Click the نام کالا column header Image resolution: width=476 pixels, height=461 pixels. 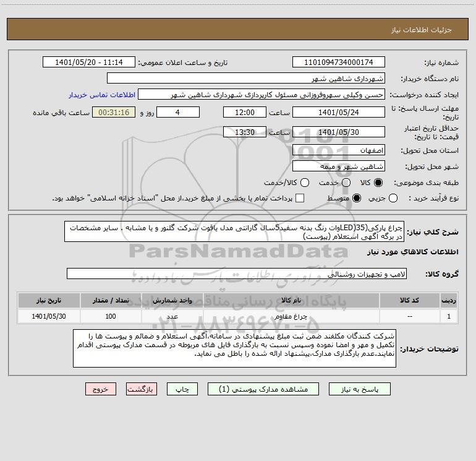click(291, 300)
